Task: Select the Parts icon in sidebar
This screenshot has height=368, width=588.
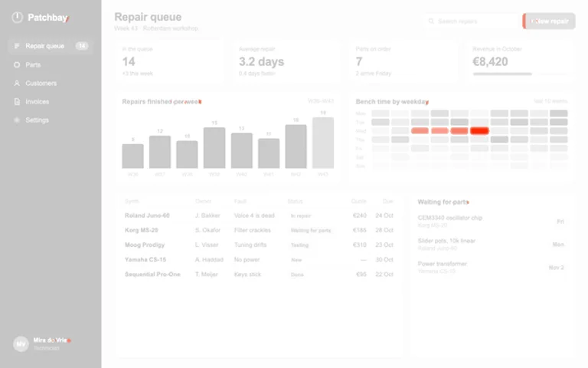Action: [17, 64]
